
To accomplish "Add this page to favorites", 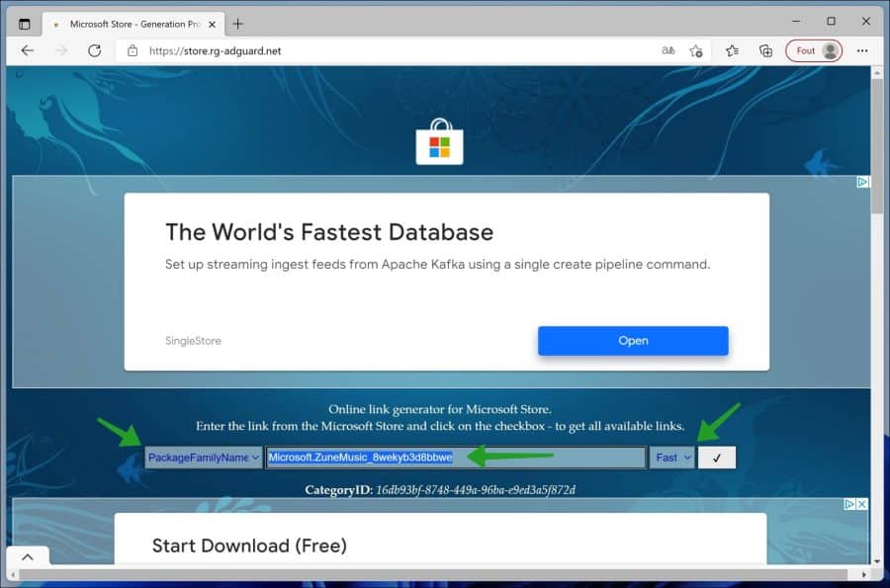I will point(696,51).
